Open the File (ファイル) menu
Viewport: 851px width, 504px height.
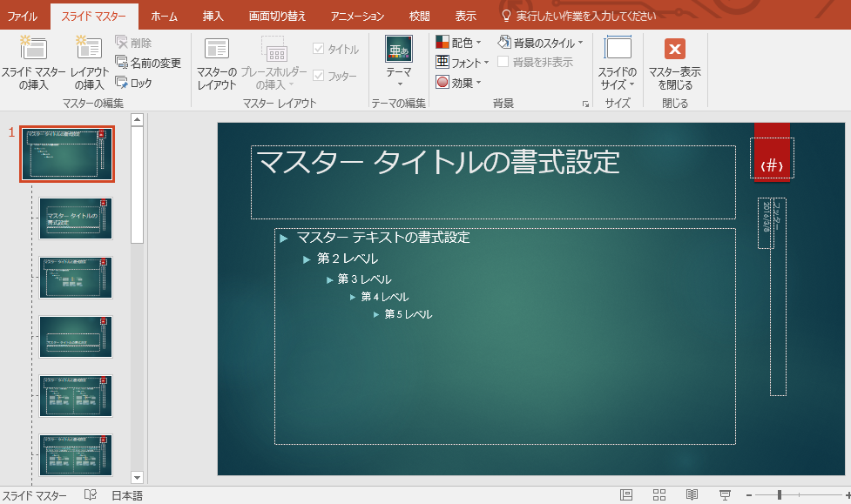[x=23, y=16]
